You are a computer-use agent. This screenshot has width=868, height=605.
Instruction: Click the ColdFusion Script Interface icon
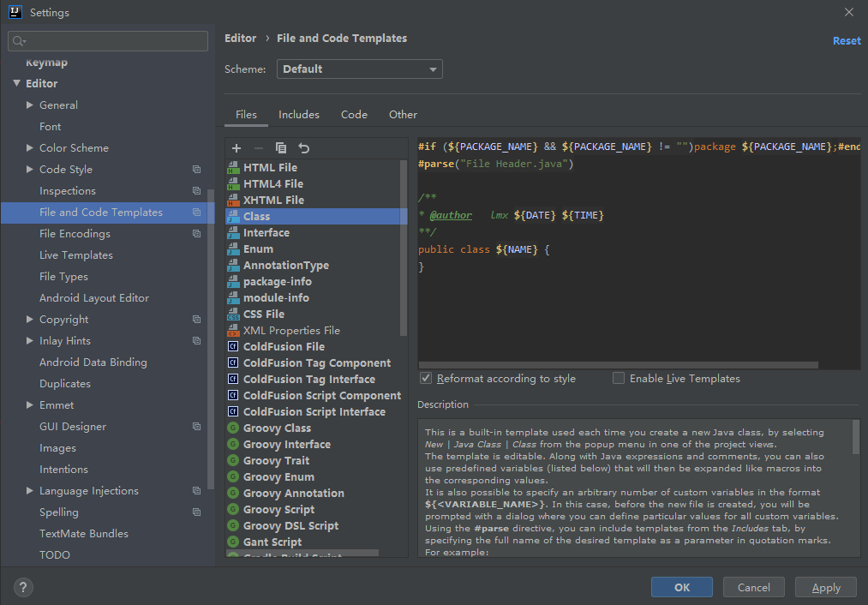(x=233, y=412)
